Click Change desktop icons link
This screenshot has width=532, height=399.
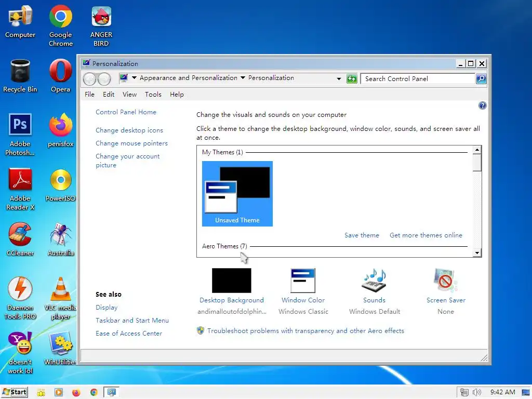[x=129, y=130]
